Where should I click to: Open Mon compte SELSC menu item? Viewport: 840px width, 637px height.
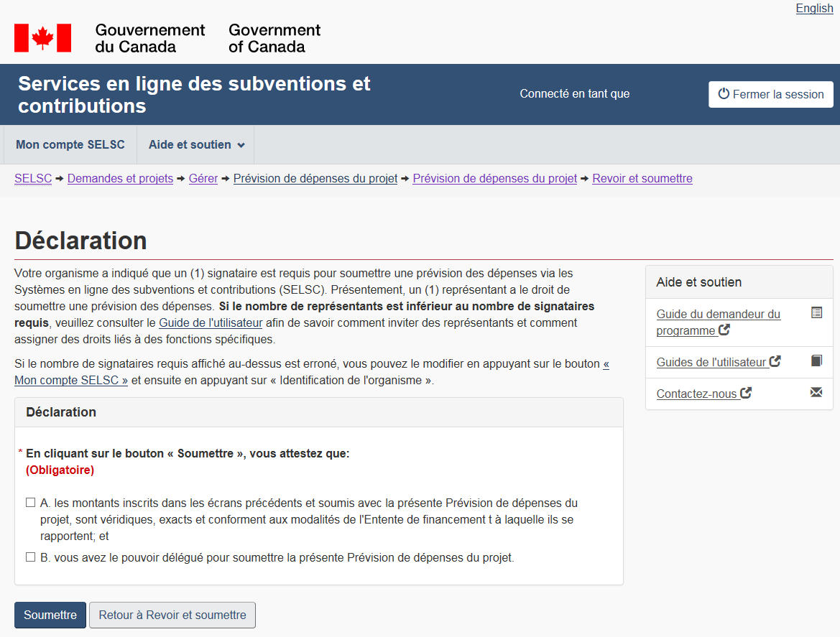pyautogui.click(x=70, y=145)
